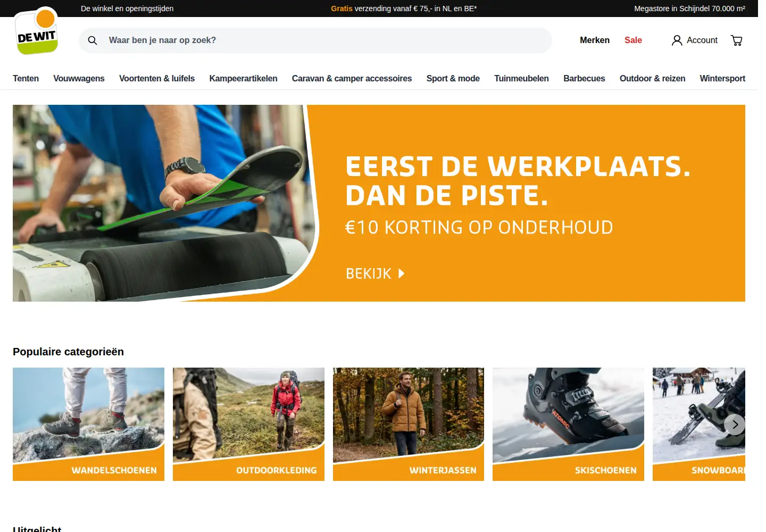Open Merken link
Image resolution: width=766 pixels, height=532 pixels.
[595, 40]
